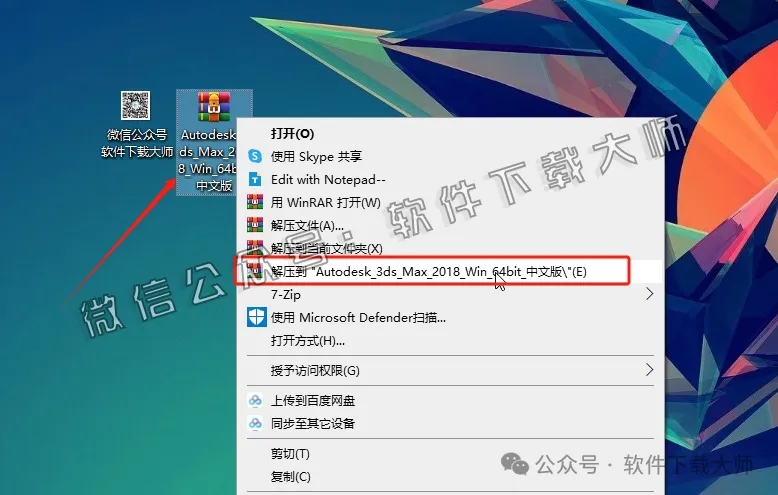Click the Skype icon in context menu
The height and width of the screenshot is (495, 778).
255,156
